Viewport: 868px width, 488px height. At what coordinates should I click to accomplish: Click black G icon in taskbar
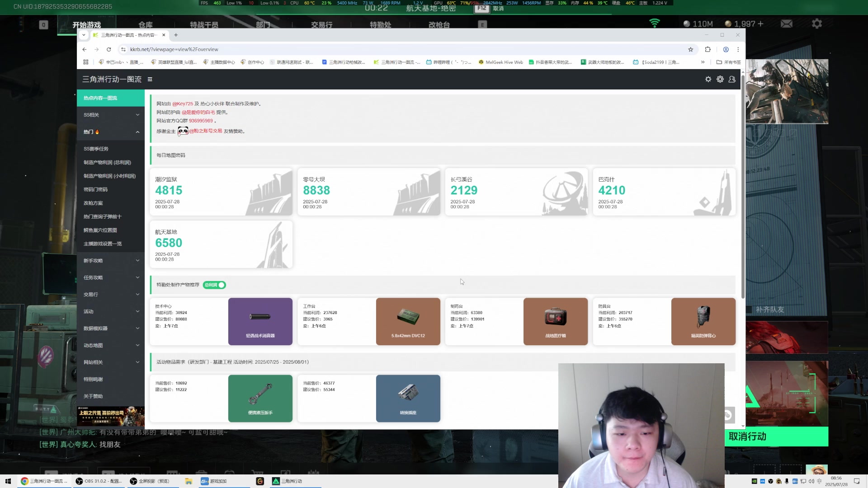(260, 481)
